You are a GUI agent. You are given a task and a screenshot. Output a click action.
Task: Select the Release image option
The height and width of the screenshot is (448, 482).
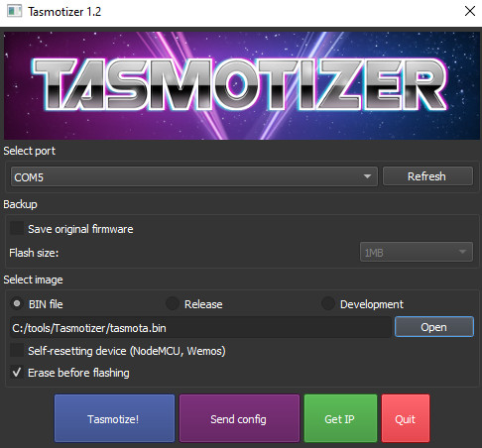(173, 303)
